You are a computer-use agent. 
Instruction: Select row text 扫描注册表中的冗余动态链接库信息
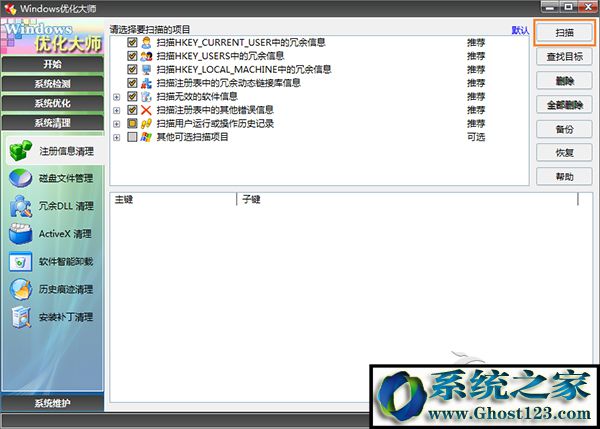pos(228,83)
